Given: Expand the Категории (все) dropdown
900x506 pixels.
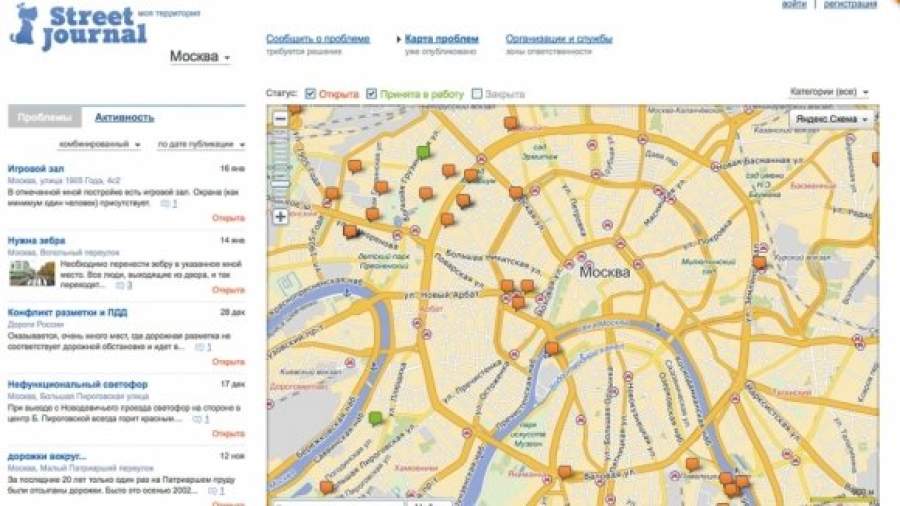Looking at the screenshot, I should pyautogui.click(x=828, y=92).
